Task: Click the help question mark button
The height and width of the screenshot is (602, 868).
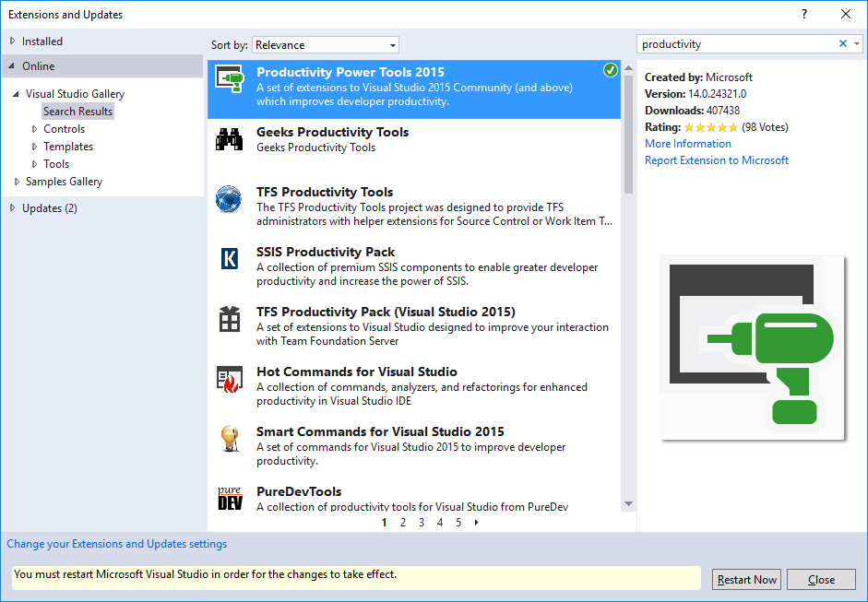Action: click(804, 15)
